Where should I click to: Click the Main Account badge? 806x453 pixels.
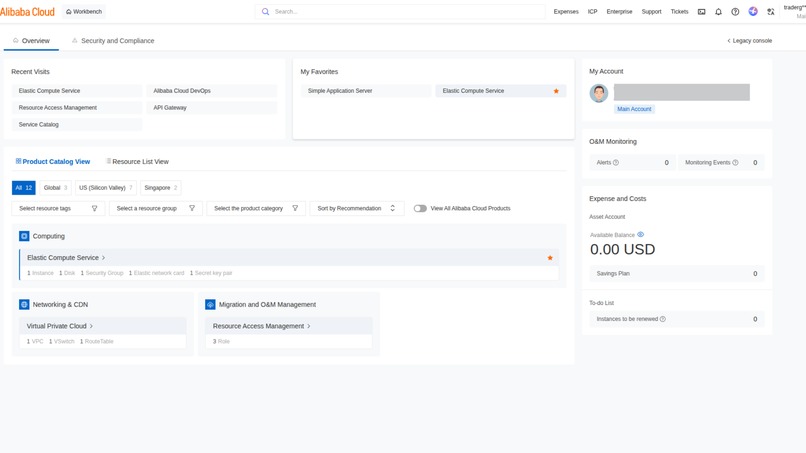click(x=634, y=109)
